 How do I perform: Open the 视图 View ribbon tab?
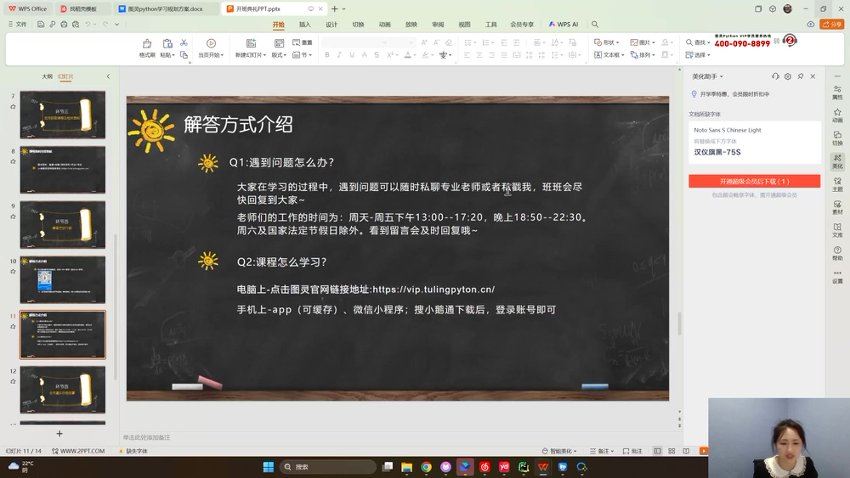[x=465, y=24]
